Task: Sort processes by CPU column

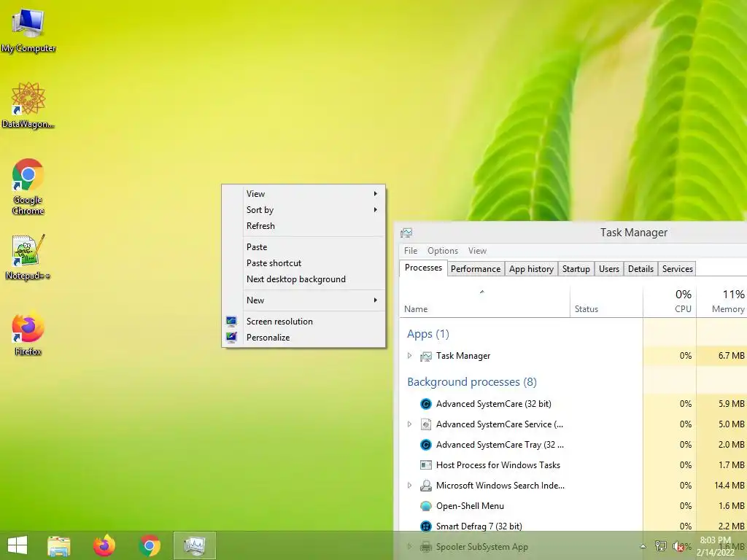Action: pos(670,302)
